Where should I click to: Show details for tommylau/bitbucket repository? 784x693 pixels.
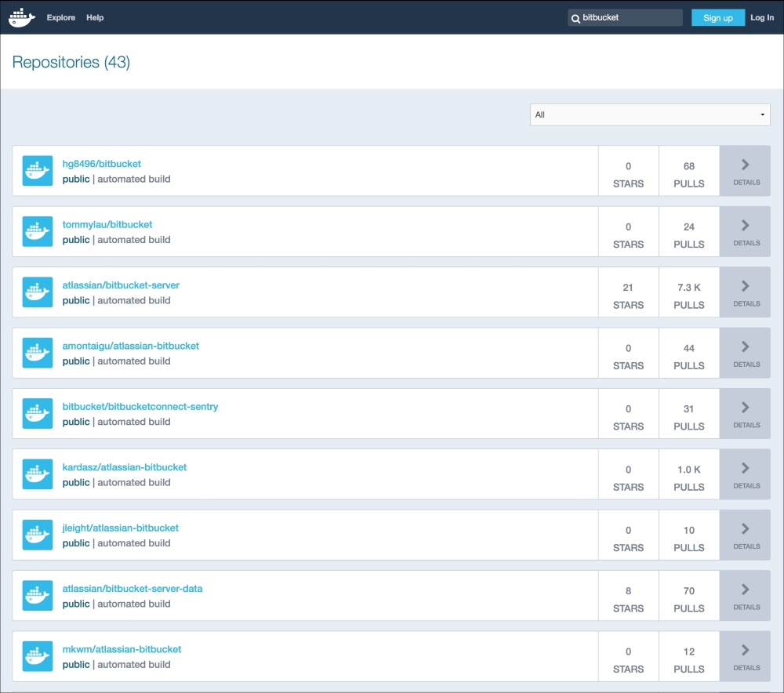[x=745, y=231]
